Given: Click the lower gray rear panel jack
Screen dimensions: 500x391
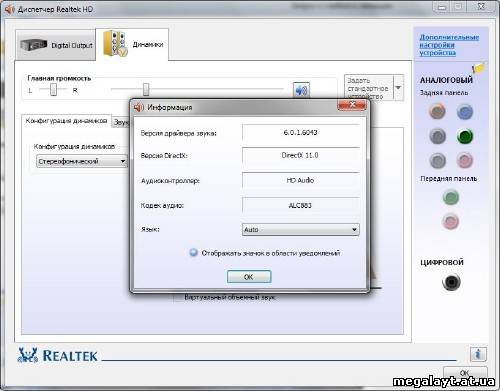Looking at the screenshot, I should [x=437, y=161].
